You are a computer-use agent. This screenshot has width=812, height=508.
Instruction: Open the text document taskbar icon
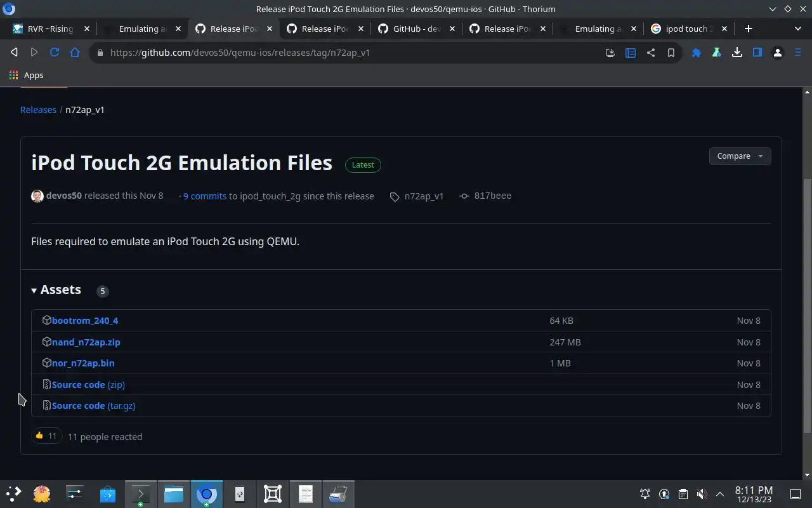[x=306, y=494]
